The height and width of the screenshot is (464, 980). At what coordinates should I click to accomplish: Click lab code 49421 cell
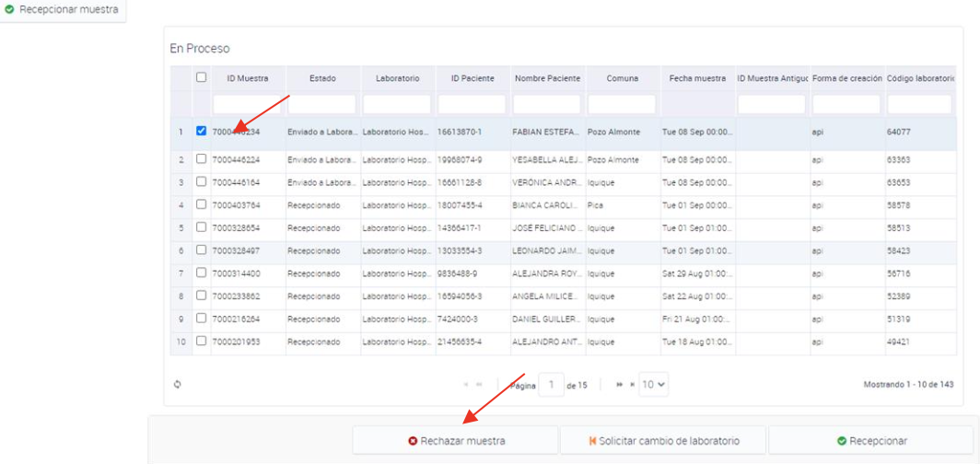click(x=921, y=342)
